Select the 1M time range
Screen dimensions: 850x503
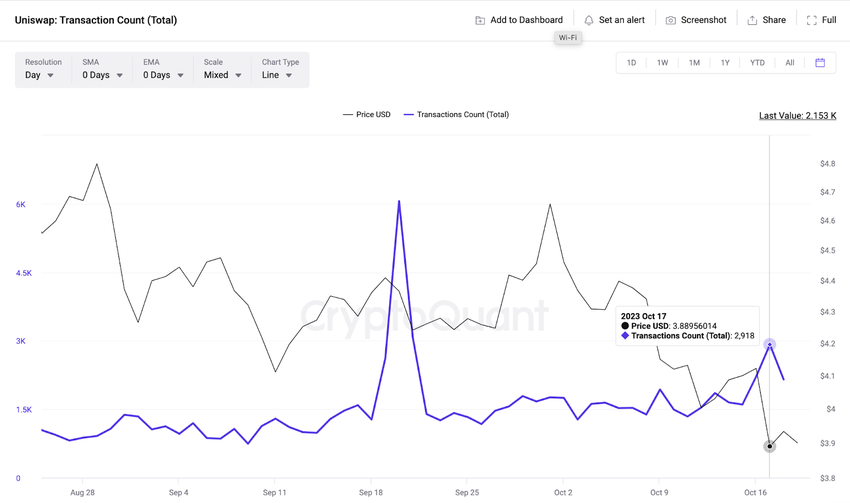tap(694, 63)
